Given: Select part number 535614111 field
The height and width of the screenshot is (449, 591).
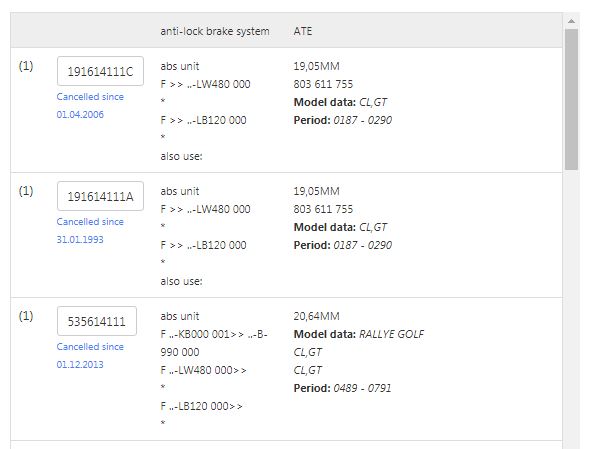Looking at the screenshot, I should 97,321.
